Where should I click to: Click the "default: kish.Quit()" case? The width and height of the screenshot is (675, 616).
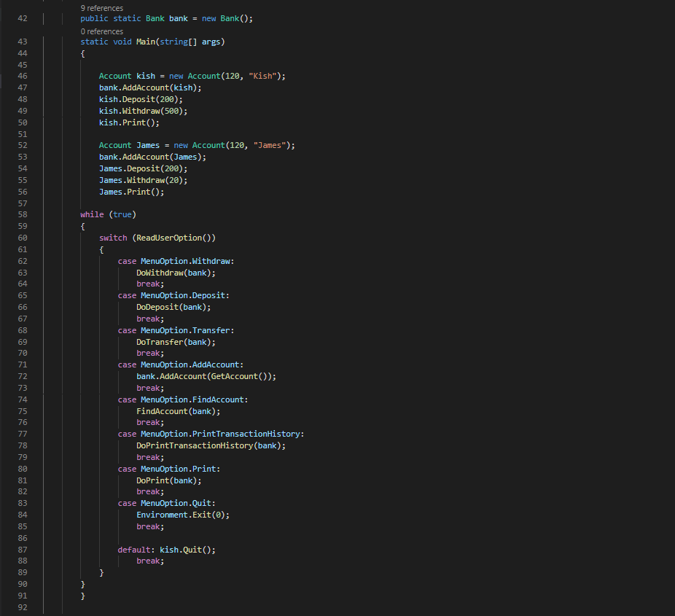[x=168, y=549]
